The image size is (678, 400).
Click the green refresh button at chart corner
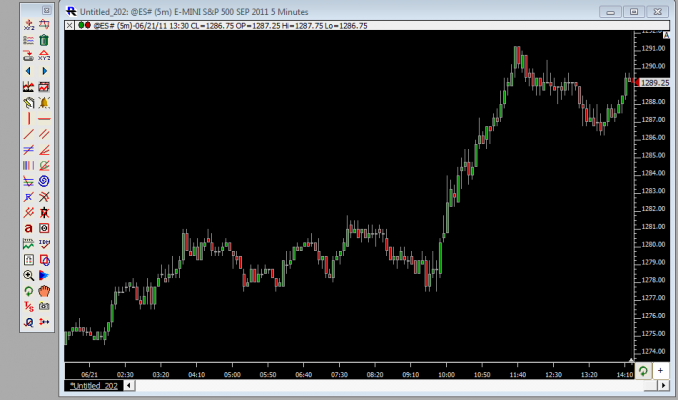coord(643,371)
